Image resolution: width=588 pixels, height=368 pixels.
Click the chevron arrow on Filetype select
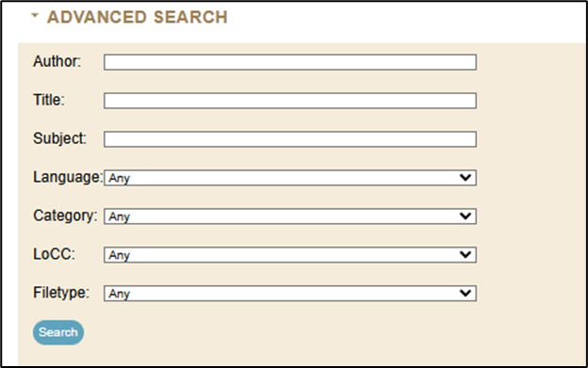pos(465,293)
